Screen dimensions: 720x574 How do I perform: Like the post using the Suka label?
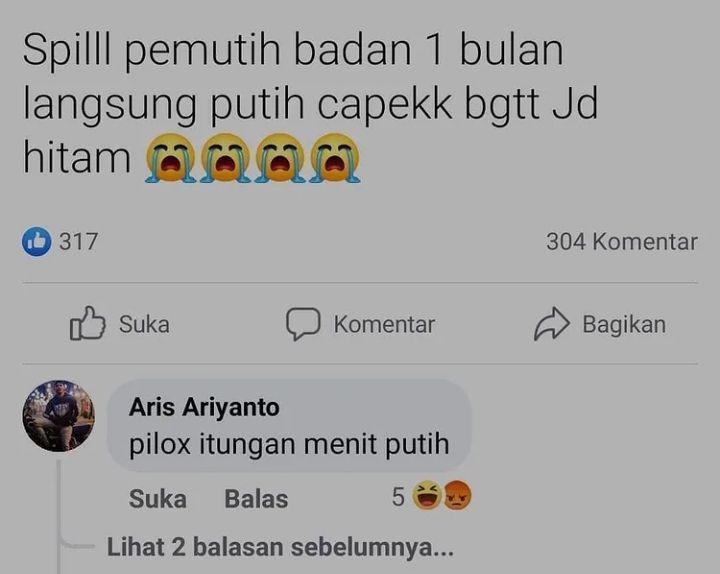[144, 324]
